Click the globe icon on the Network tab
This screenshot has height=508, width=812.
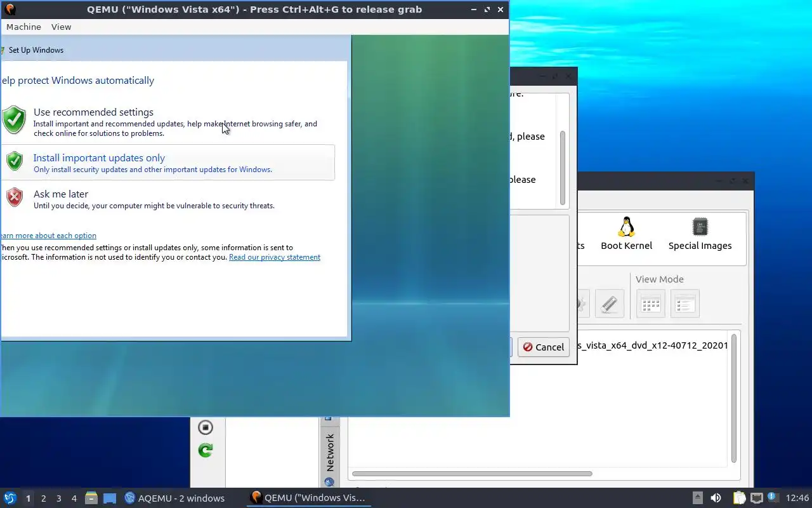coord(329,483)
